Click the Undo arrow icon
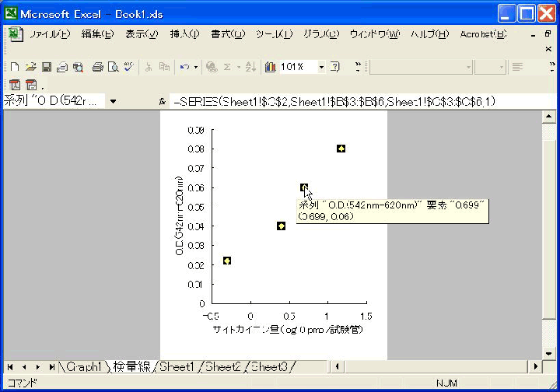The width and height of the screenshot is (560, 392). [184, 68]
